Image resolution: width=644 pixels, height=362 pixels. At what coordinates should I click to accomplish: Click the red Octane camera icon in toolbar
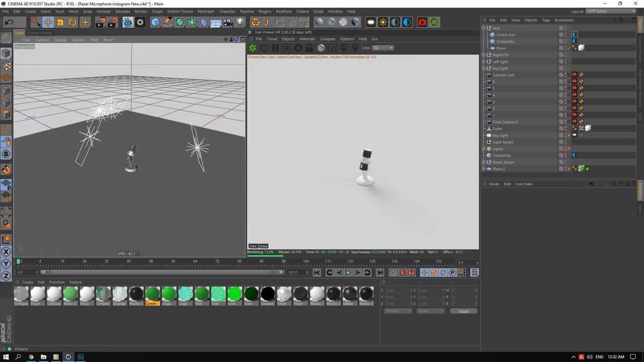[x=422, y=22]
